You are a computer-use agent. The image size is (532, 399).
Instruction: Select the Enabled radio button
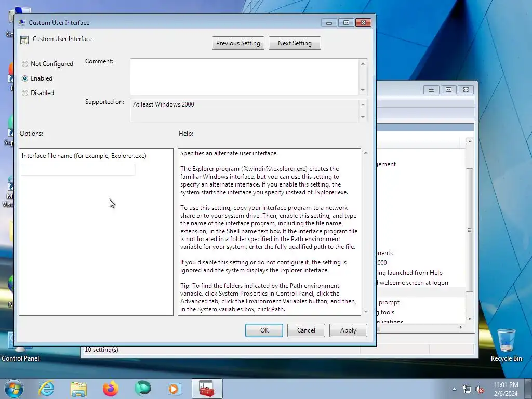(25, 78)
